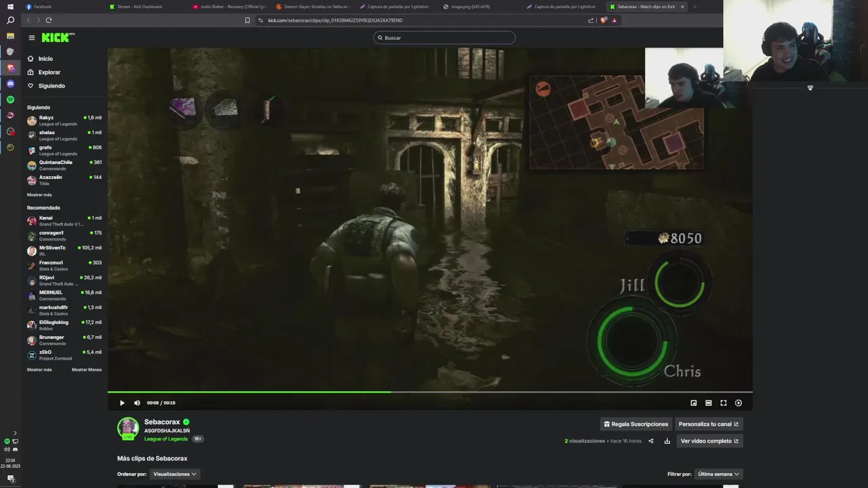
Task: Click the Regala Suscripciones button
Action: tap(636, 424)
